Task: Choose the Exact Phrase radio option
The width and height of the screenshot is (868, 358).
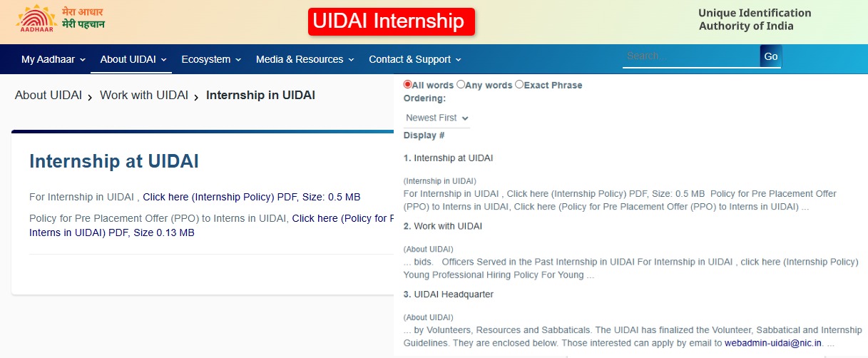Action: pos(519,84)
